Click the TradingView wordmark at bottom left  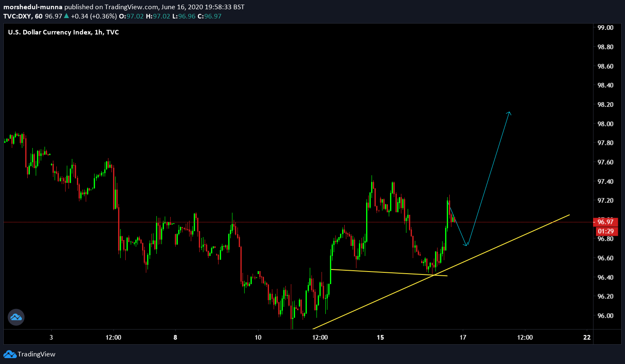click(37, 354)
